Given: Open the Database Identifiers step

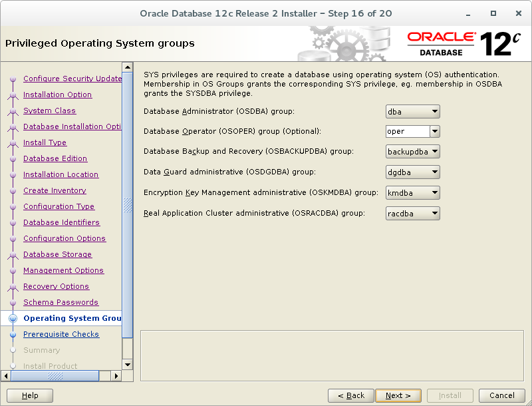Looking at the screenshot, I should point(61,222).
